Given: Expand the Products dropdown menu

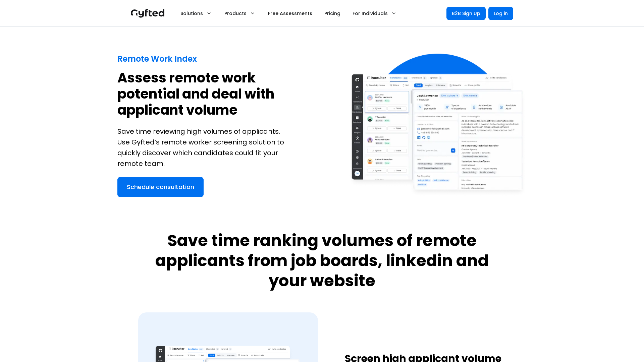Looking at the screenshot, I should pos(240,13).
